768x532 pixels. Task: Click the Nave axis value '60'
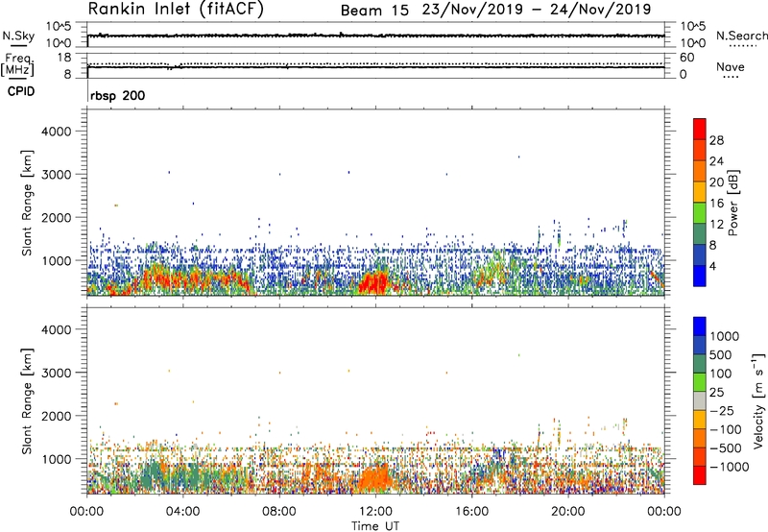[x=687, y=58]
